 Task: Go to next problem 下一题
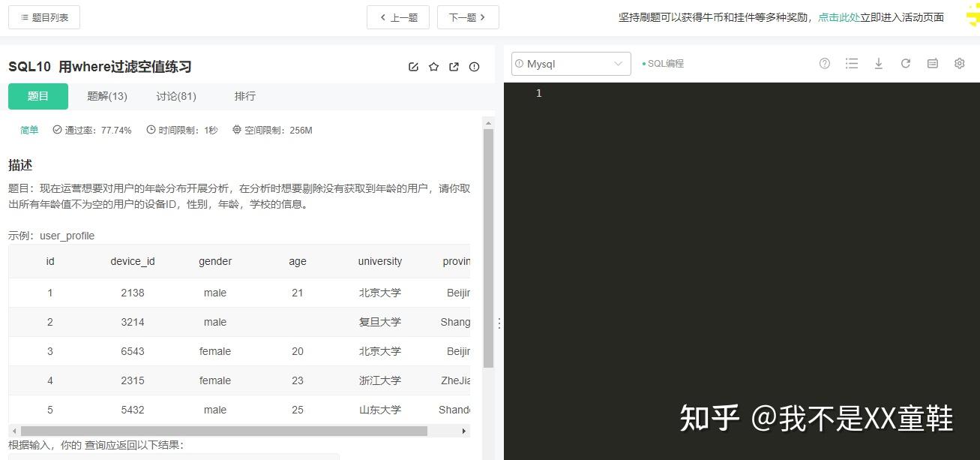(468, 17)
